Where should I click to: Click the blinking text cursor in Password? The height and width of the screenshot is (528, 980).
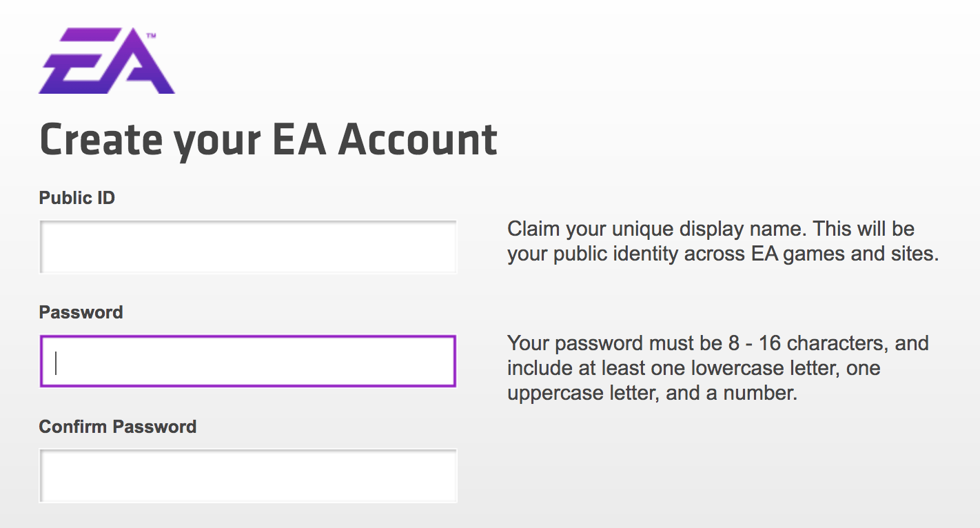click(56, 362)
